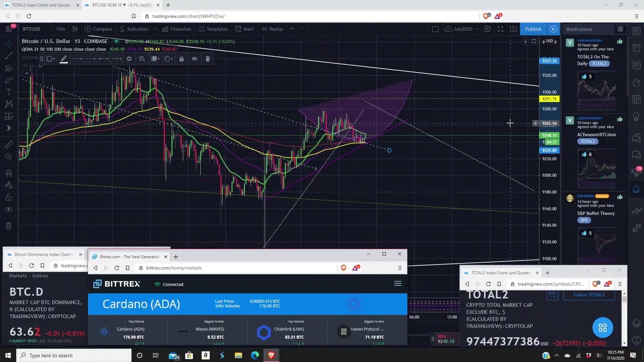This screenshot has height=362, width=644.
Task: Open Brave browser from Windows taskbar
Action: click(271, 355)
